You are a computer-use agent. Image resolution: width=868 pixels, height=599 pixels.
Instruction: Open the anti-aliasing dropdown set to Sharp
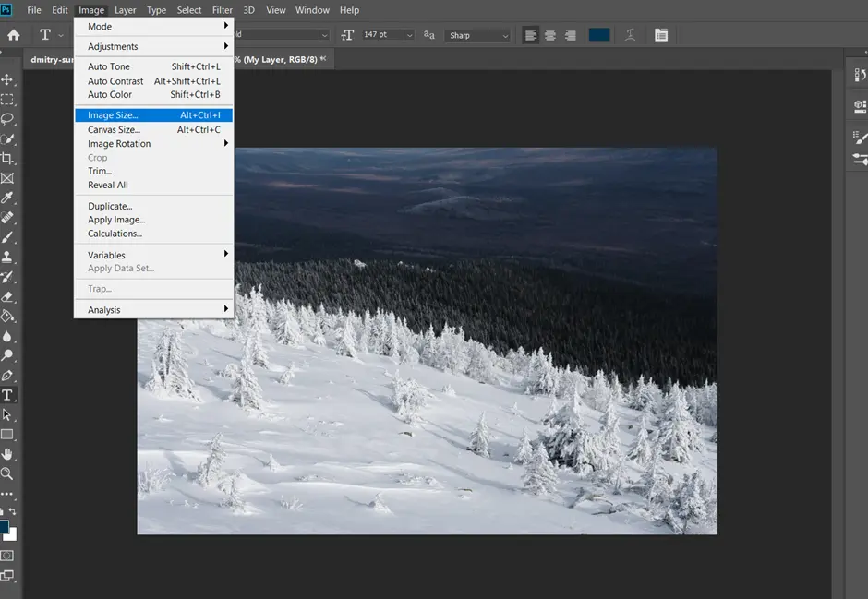point(476,34)
